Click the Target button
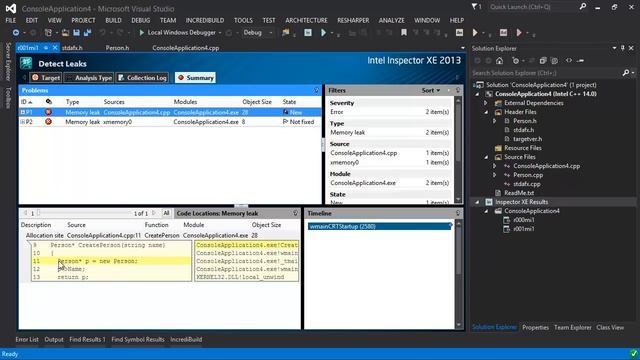 (x=46, y=78)
